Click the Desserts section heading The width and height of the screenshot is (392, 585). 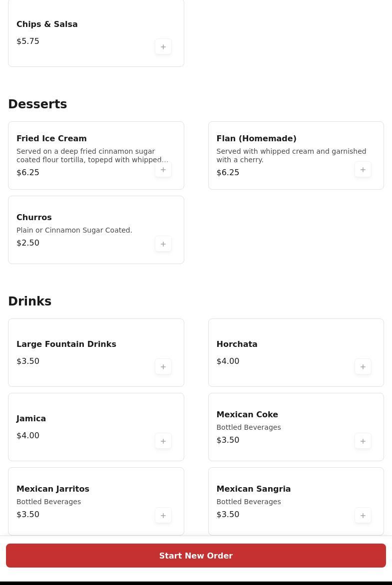[x=37, y=104]
